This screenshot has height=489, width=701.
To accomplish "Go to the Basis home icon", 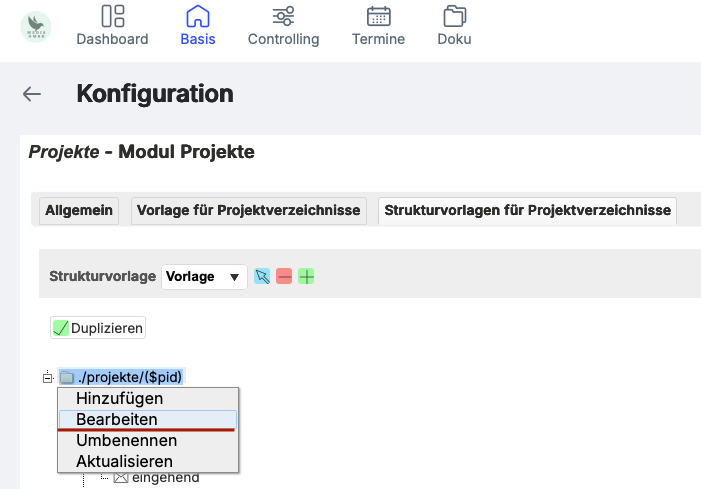I will (198, 26).
